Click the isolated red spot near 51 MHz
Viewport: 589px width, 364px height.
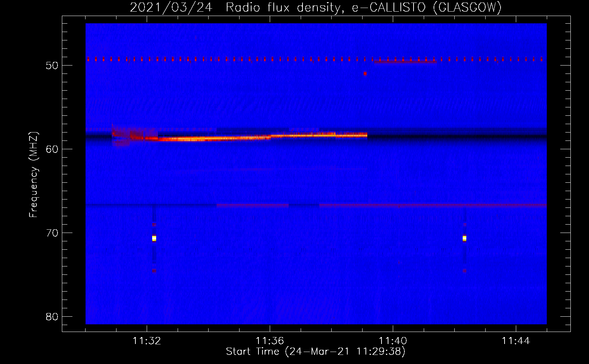tap(365, 73)
